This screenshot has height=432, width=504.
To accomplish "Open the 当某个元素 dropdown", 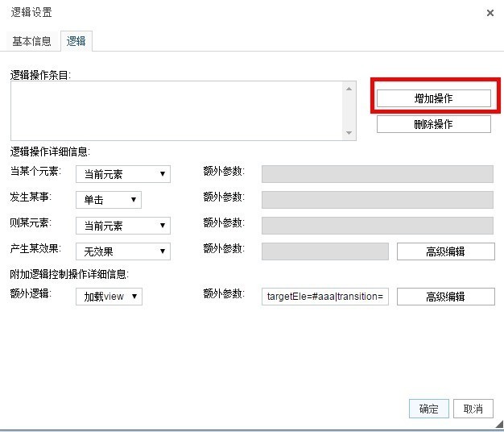I will coord(123,174).
